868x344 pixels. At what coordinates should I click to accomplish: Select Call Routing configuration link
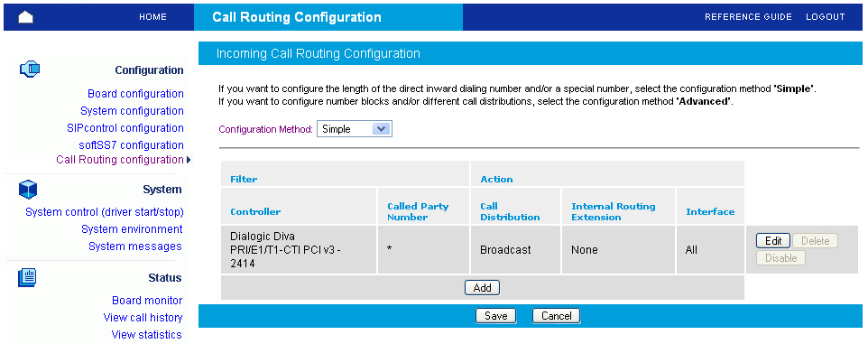coord(120,160)
